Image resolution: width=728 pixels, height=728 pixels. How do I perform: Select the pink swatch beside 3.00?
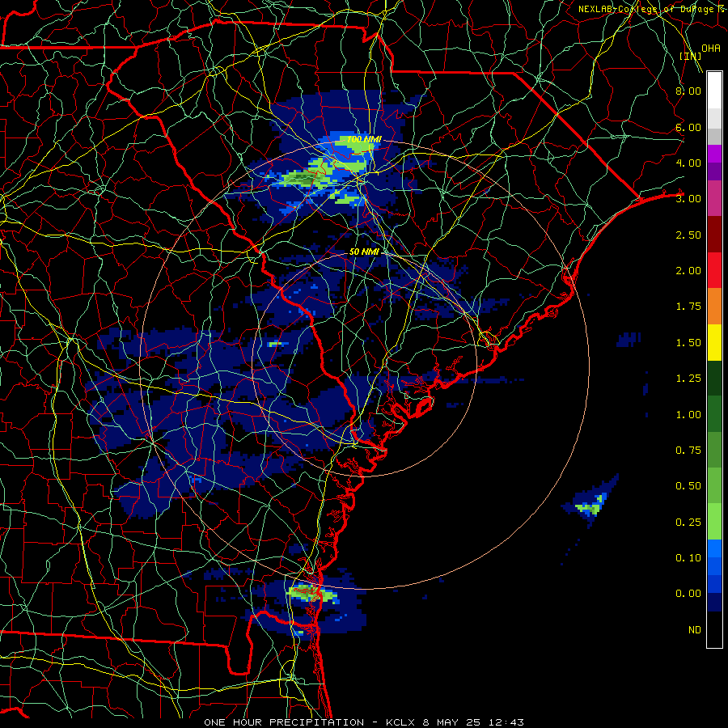714,199
